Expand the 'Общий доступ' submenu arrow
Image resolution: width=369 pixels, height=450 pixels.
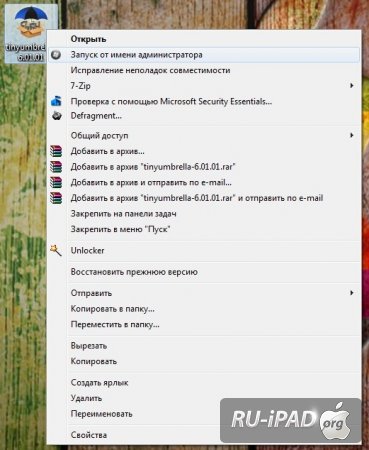352,135
